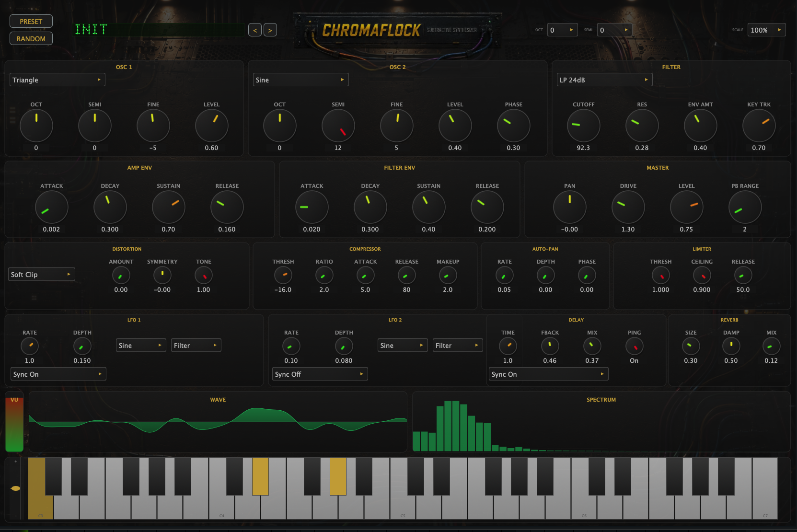Click the Filter ENV AMT knob

click(701, 126)
